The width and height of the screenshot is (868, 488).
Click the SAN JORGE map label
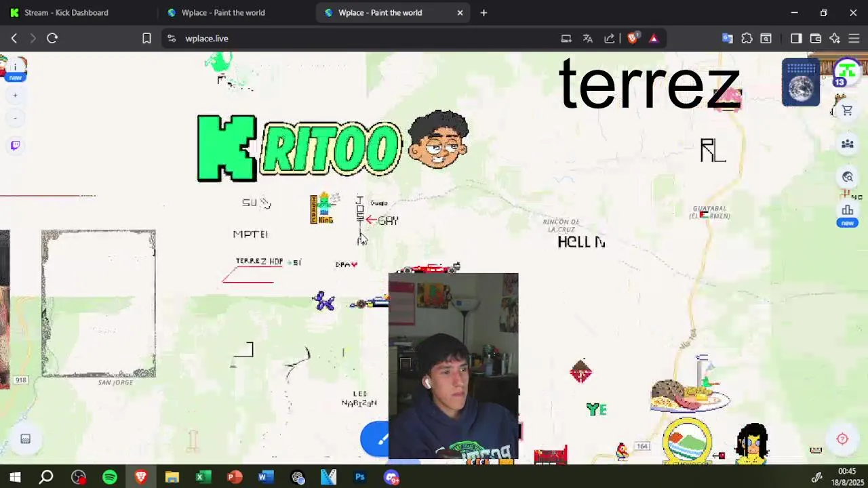115,383
